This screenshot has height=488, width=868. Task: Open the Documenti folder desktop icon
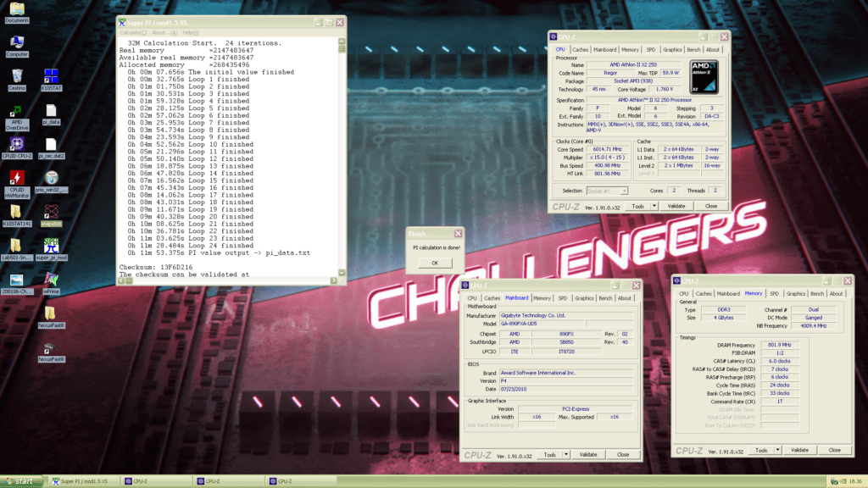coord(17,12)
